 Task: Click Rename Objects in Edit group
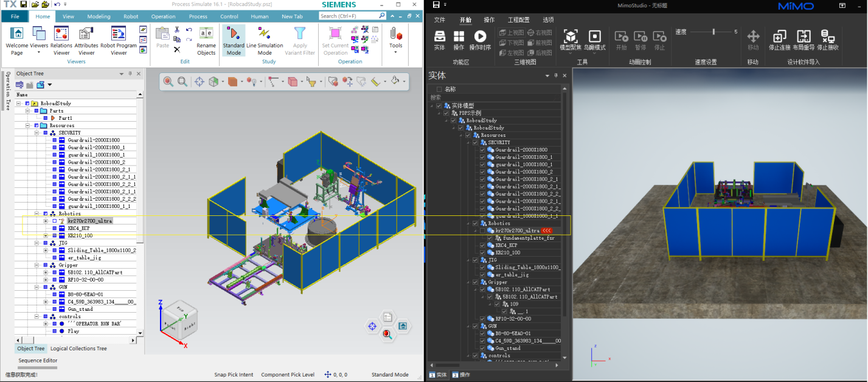pos(206,36)
